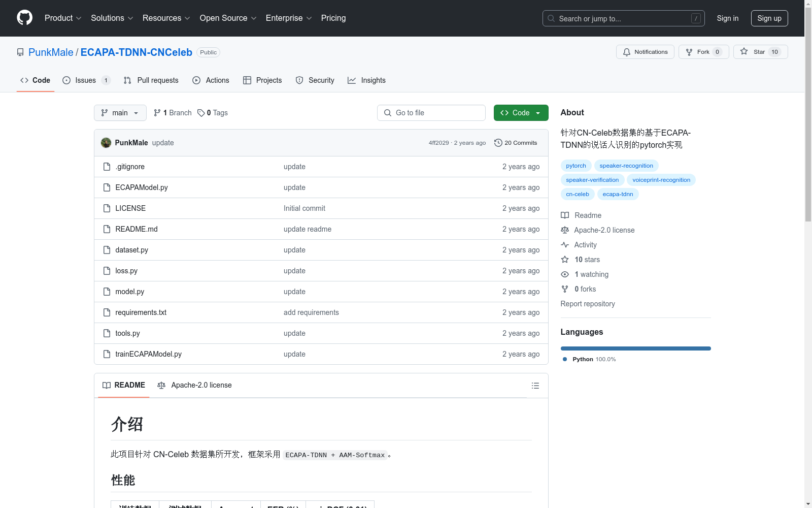Click the 'add requirements' commit message

(x=311, y=312)
